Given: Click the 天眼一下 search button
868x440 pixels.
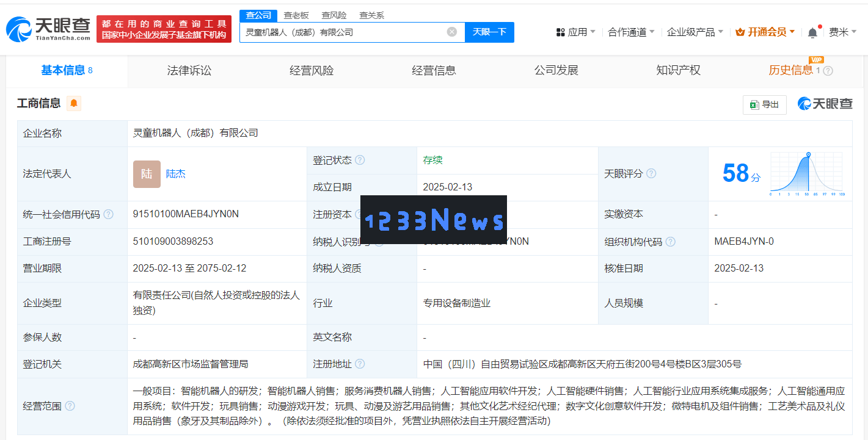Looking at the screenshot, I should (489, 32).
